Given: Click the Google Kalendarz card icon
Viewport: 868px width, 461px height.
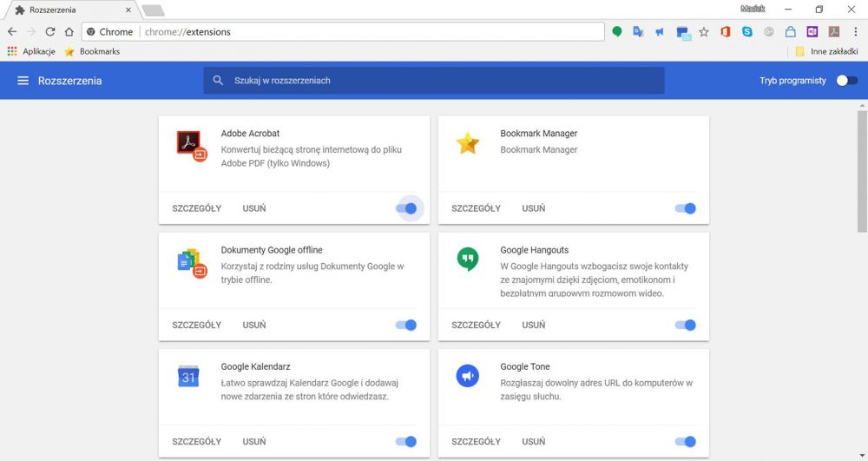Looking at the screenshot, I should tap(188, 376).
